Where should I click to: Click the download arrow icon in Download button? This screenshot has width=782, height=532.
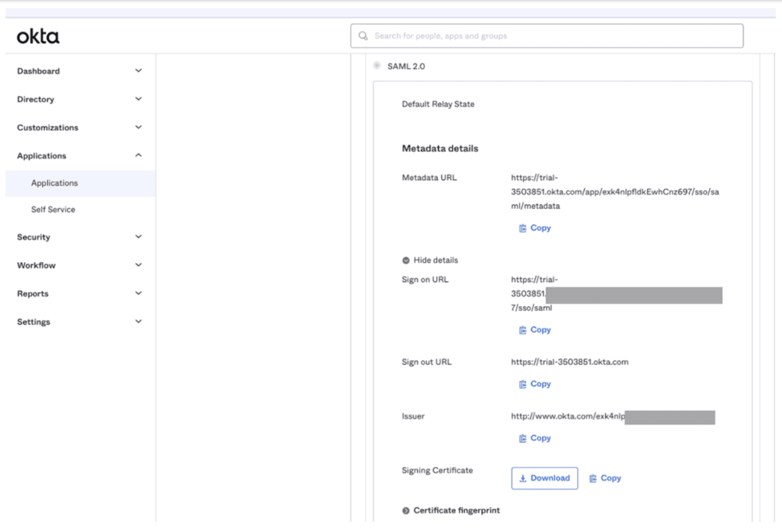(x=523, y=478)
